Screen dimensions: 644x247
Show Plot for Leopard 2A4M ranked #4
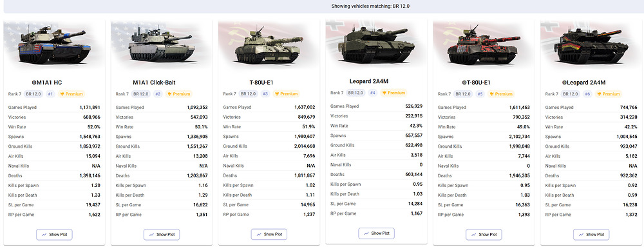click(x=376, y=233)
